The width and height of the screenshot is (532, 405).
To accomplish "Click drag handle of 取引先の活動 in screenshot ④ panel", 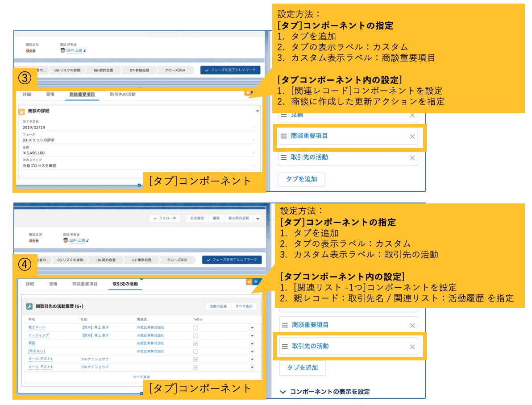I will pyautogui.click(x=285, y=346).
